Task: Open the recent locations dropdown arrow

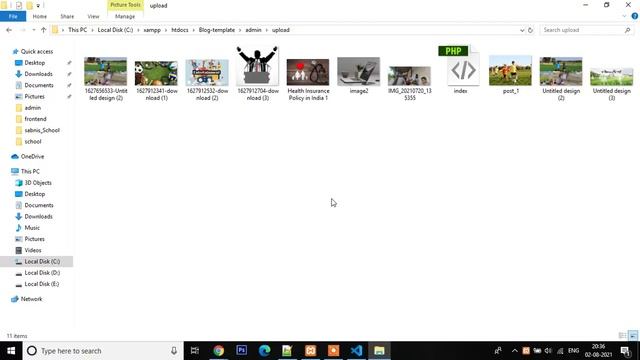Action: [x=33, y=30]
